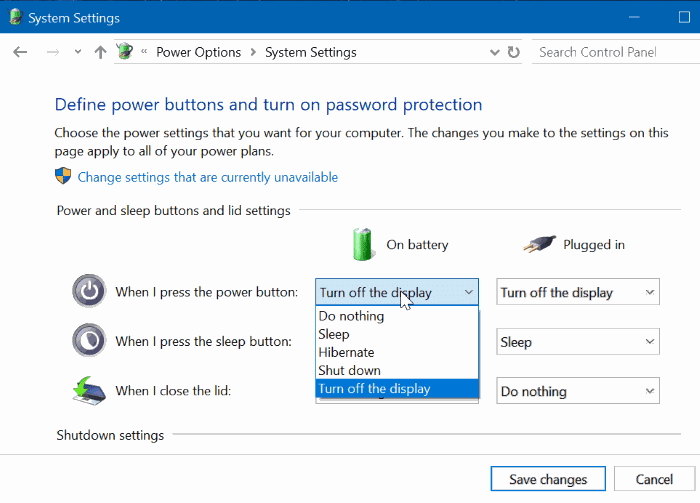The height and width of the screenshot is (503, 700).
Task: Select Shut down in dropdown list
Action: 349,370
